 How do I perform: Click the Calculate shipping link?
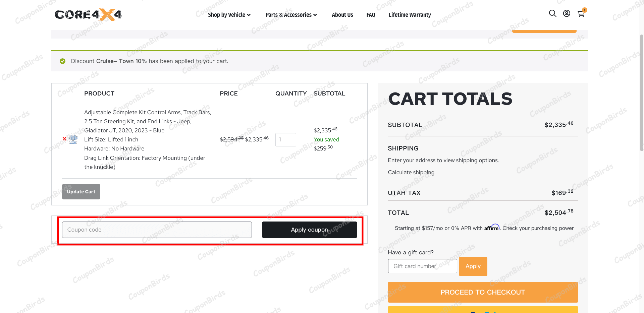click(411, 172)
